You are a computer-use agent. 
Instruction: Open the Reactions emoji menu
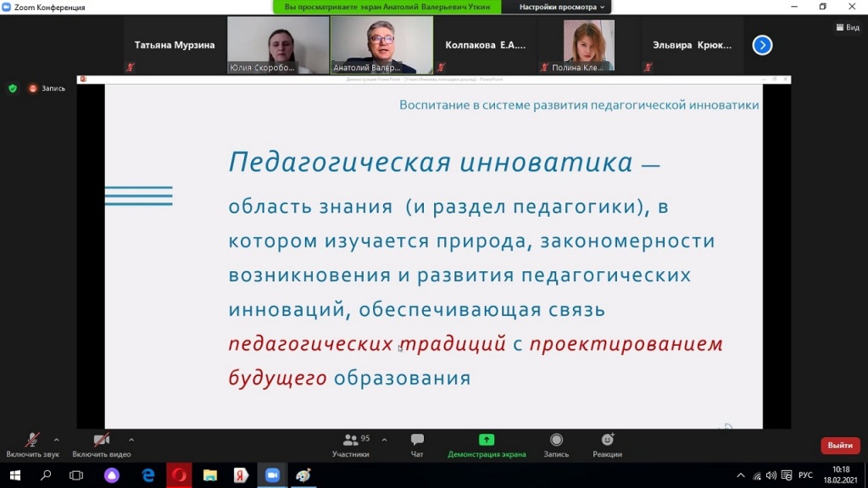pos(607,441)
